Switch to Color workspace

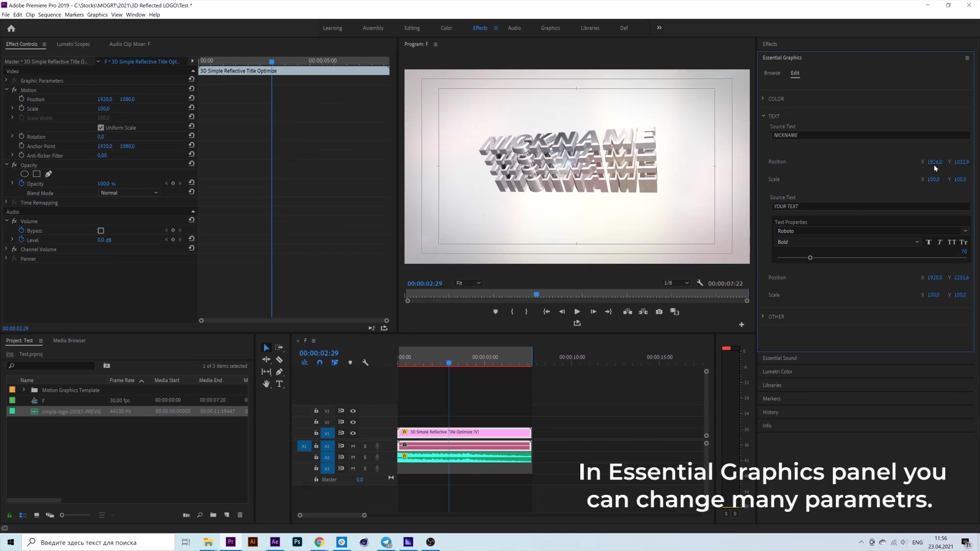[x=446, y=28]
